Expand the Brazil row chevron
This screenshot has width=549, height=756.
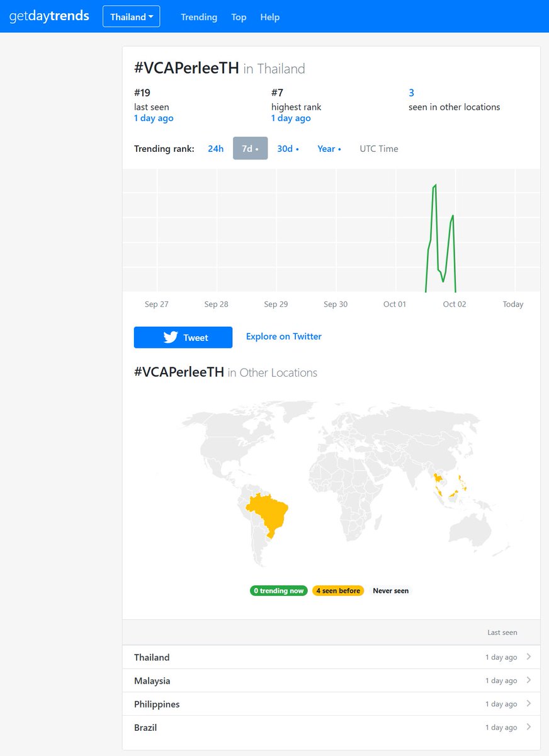pyautogui.click(x=529, y=726)
